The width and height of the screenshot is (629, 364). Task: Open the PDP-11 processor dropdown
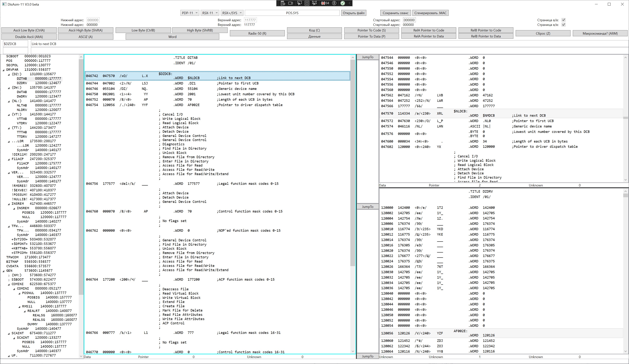point(190,13)
